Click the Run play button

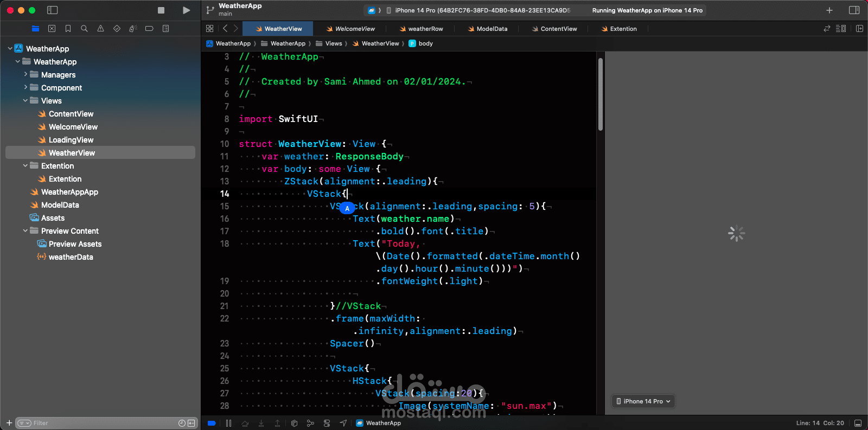point(186,10)
